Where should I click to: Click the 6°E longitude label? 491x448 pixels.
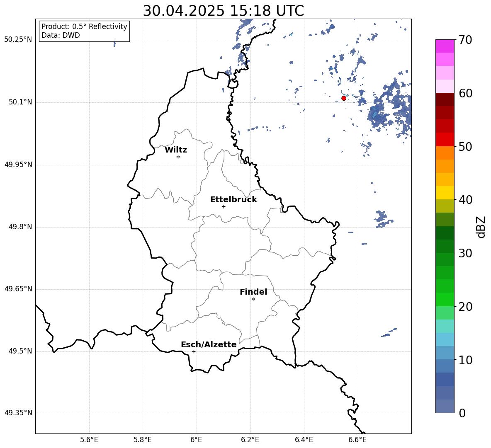(196, 440)
